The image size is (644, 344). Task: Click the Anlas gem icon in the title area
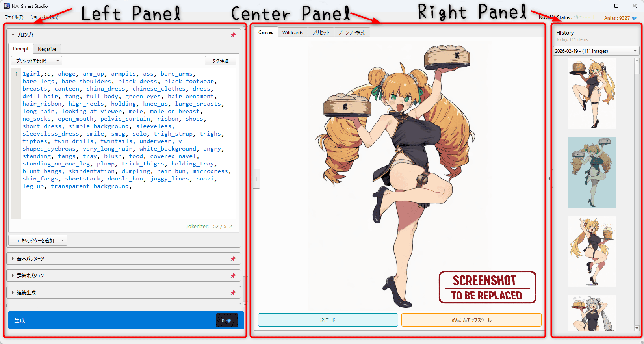634,18
